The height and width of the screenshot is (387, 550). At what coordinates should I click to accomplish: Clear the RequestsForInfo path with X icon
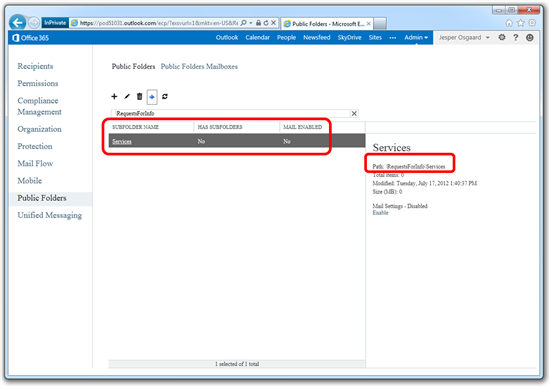pos(354,113)
